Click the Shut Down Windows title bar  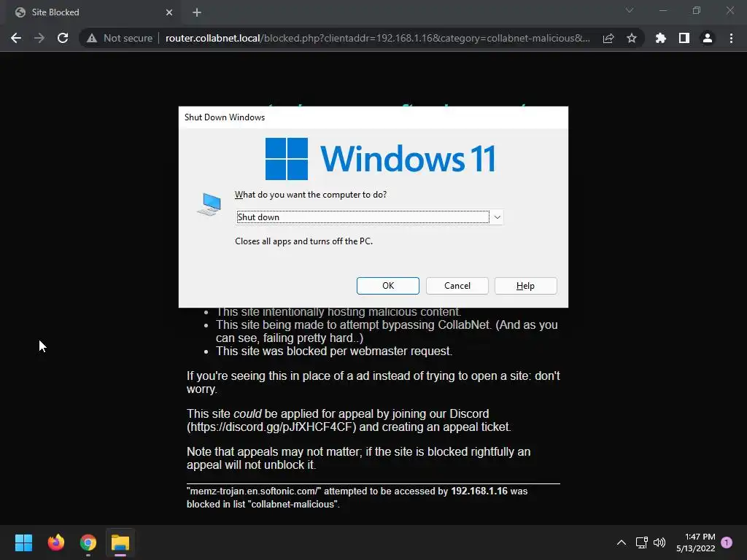click(x=373, y=117)
